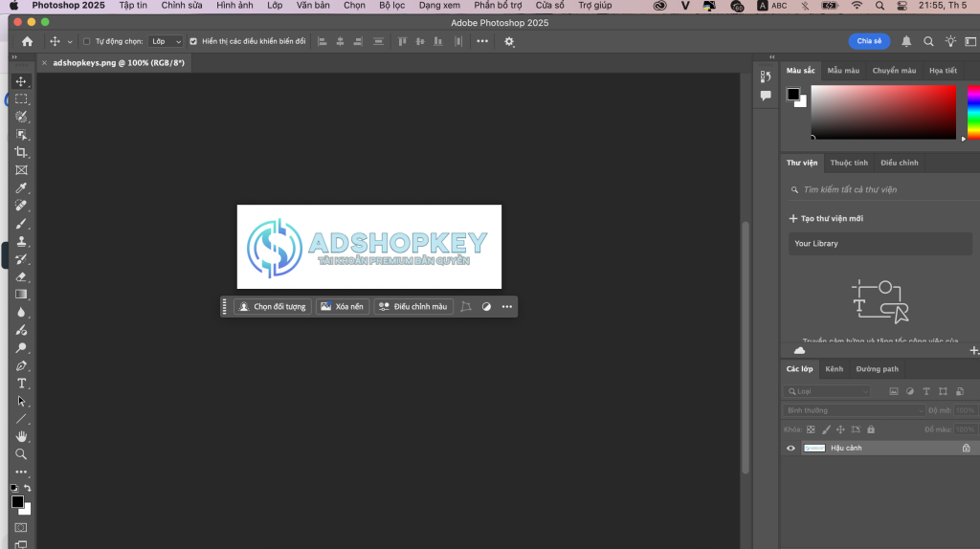Open the Comments panel icon
Viewport: 980px width, 549px height.
tap(766, 96)
